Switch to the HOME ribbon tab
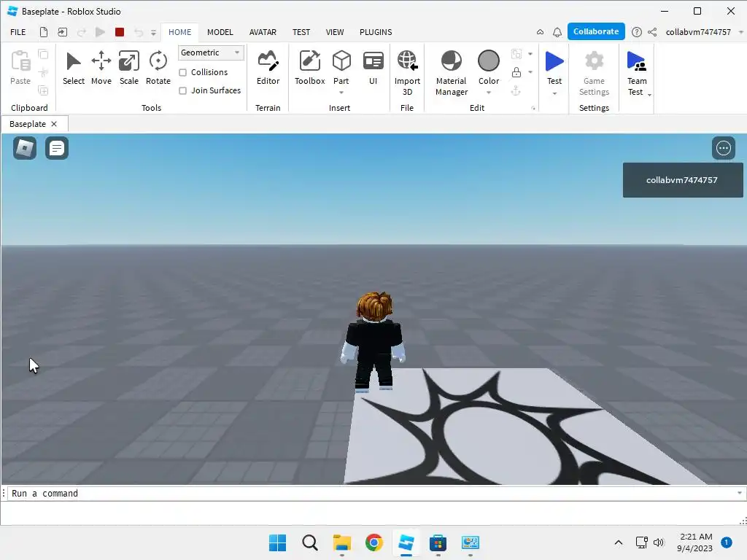Viewport: 747px width, 560px height. (x=179, y=32)
